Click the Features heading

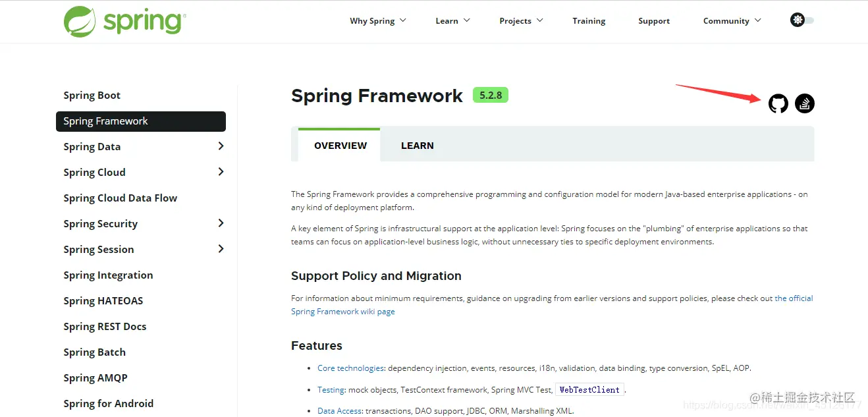(x=317, y=346)
